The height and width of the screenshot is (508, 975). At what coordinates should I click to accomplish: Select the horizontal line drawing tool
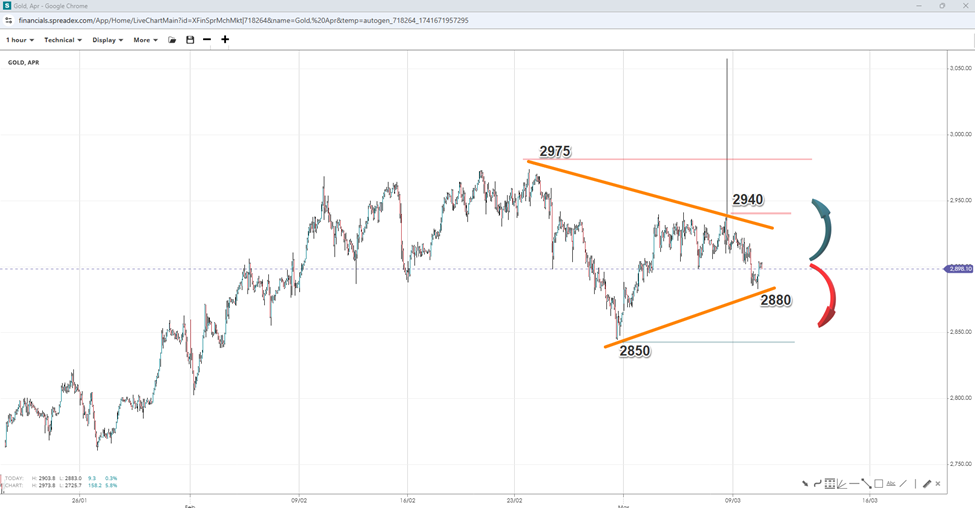coord(854,484)
